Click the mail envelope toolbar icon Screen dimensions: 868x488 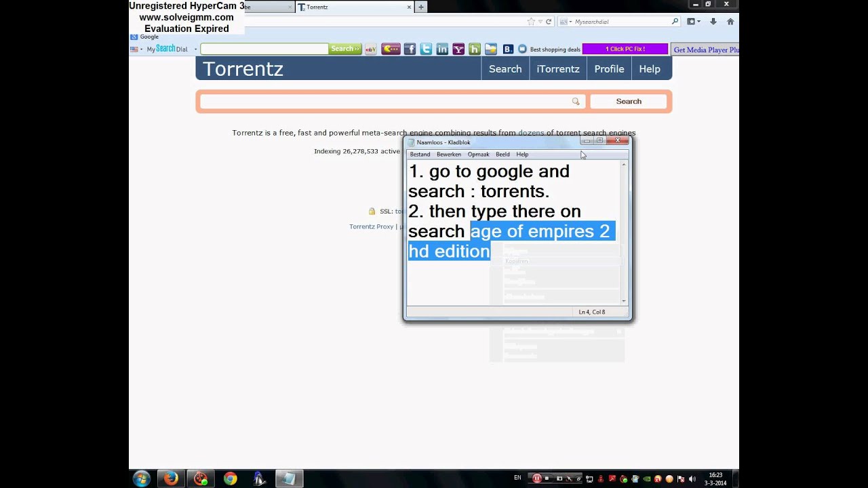[x=491, y=49]
